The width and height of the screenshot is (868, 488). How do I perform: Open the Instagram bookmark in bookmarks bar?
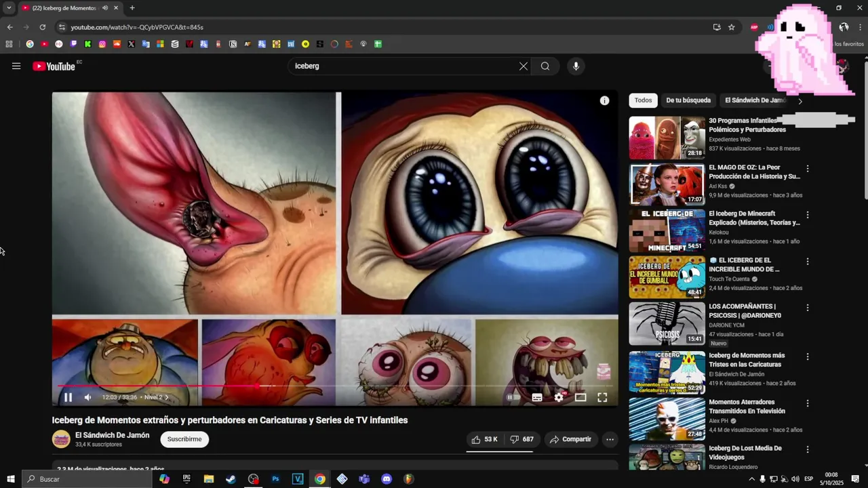102,44
